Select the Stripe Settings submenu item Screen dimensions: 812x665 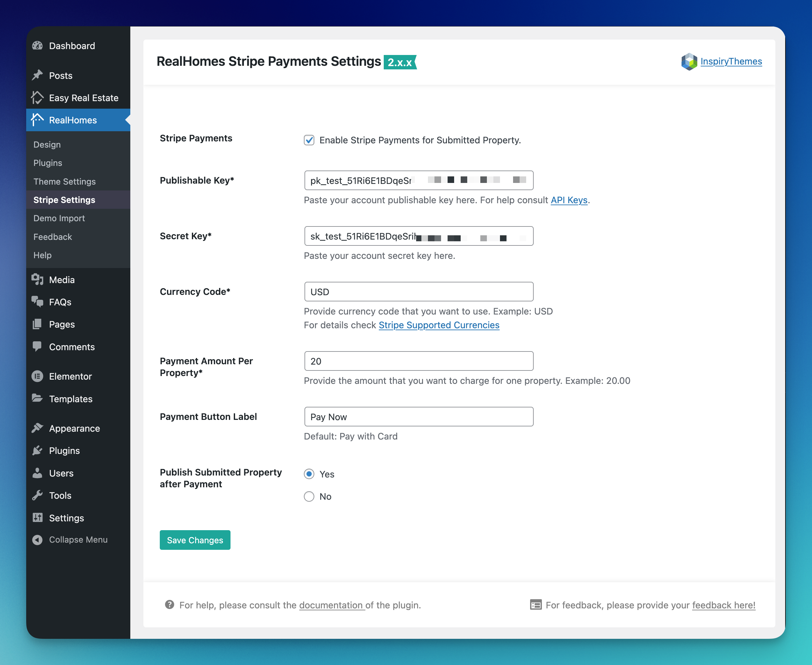point(78,200)
